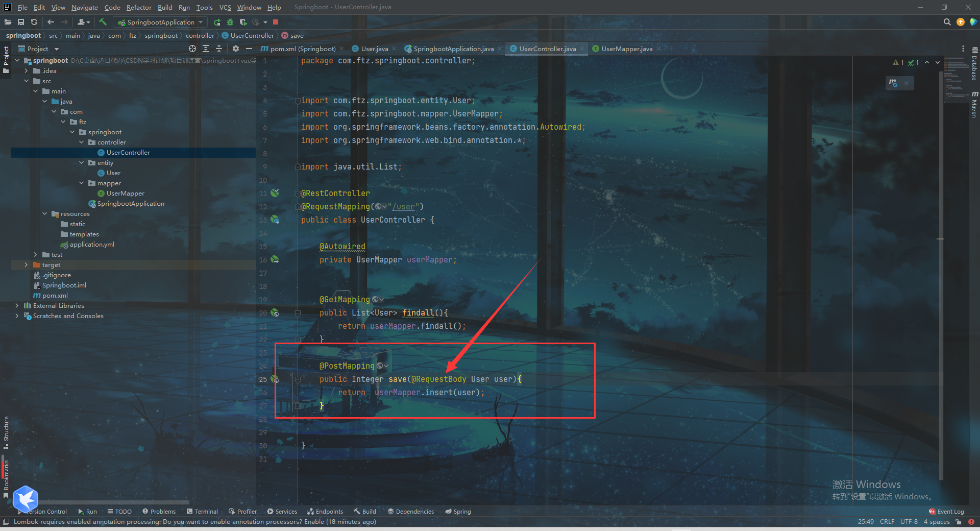Image resolution: width=980 pixels, height=531 pixels.
Task: Hide the Project panel with minus icon
Action: pos(249,49)
